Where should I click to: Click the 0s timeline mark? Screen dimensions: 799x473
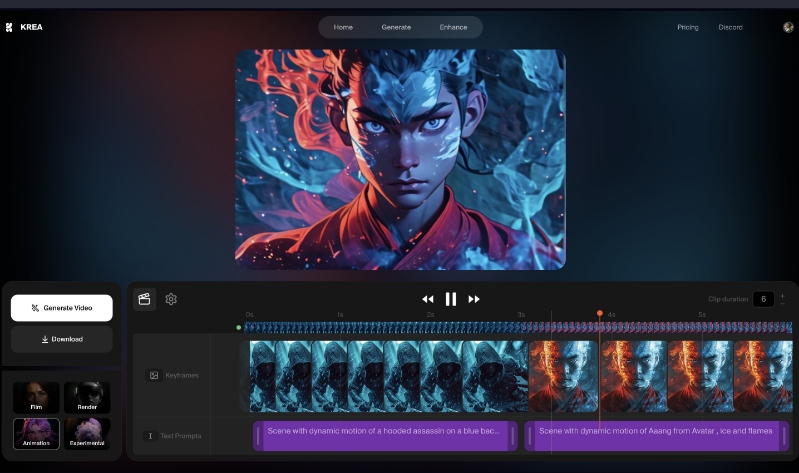point(249,314)
